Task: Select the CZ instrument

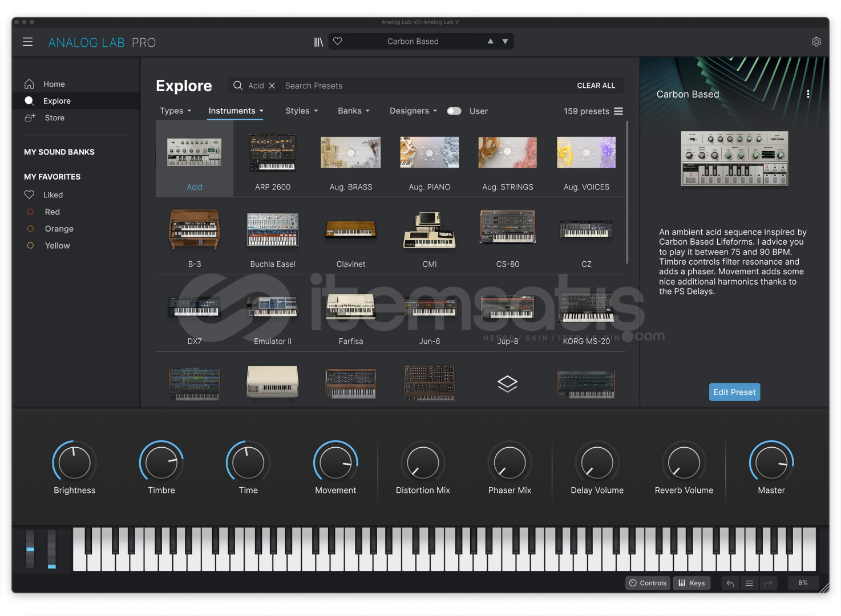Action: (587, 237)
